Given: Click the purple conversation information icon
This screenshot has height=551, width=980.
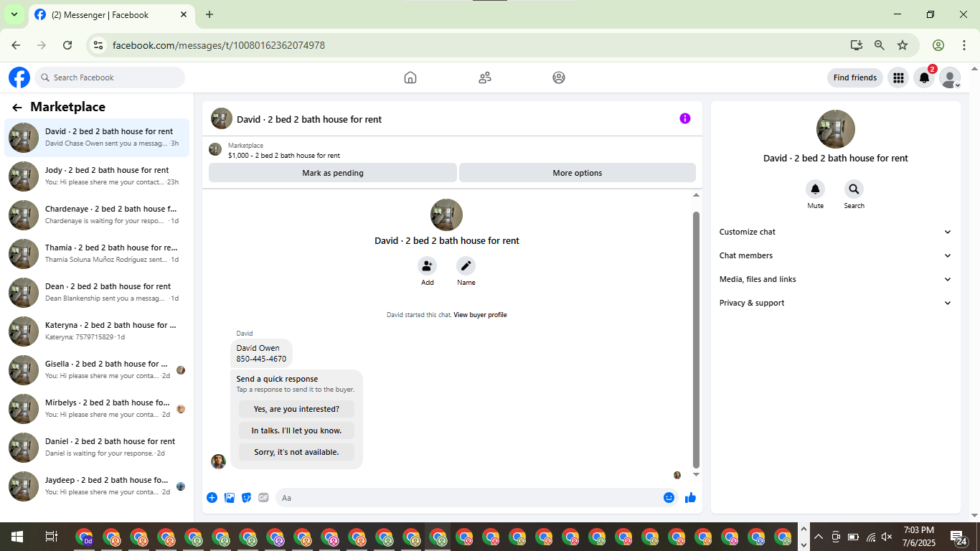Looking at the screenshot, I should click(685, 118).
